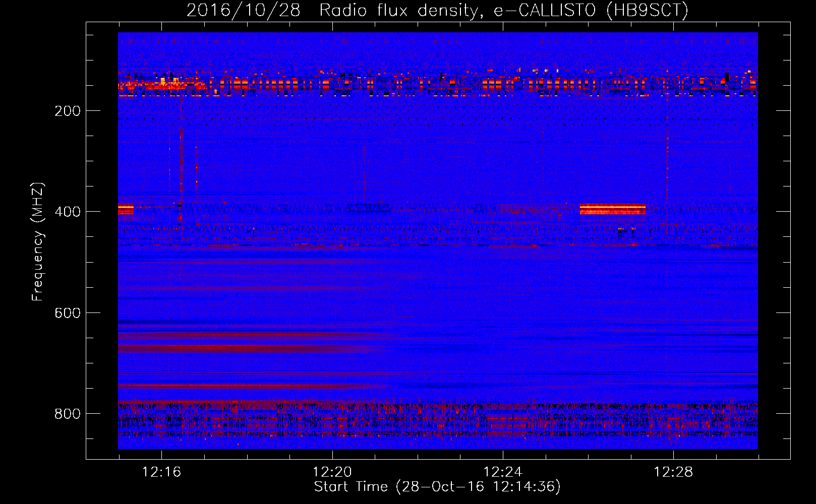Click the 12:24 time tick label
This screenshot has height=504, width=816.
tap(503, 472)
